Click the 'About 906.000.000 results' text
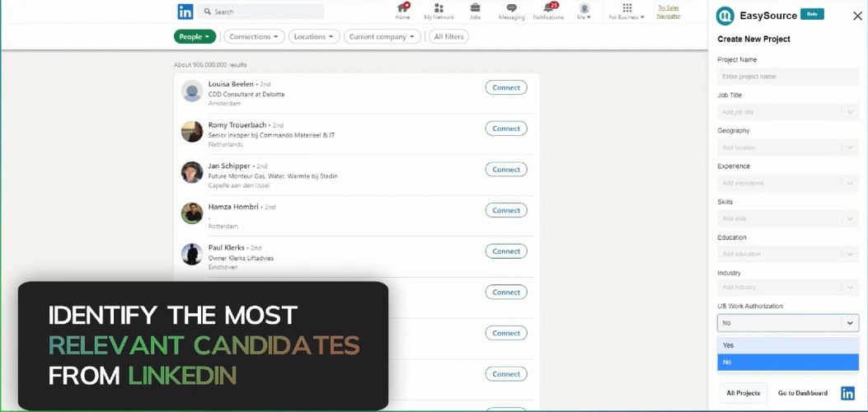 tap(210, 65)
